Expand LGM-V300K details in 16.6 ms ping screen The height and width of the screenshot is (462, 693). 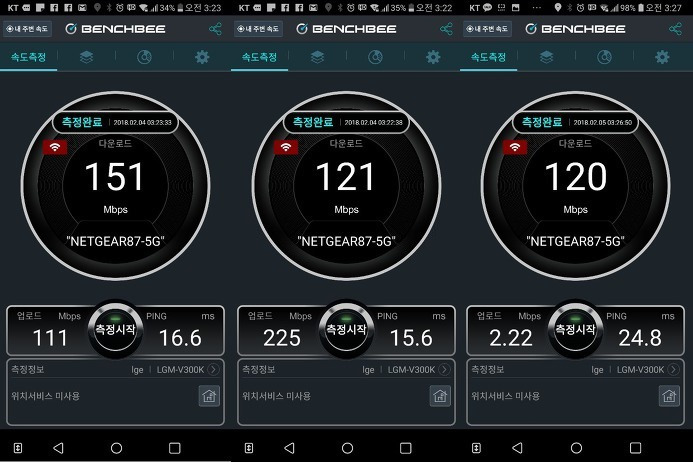(x=213, y=369)
